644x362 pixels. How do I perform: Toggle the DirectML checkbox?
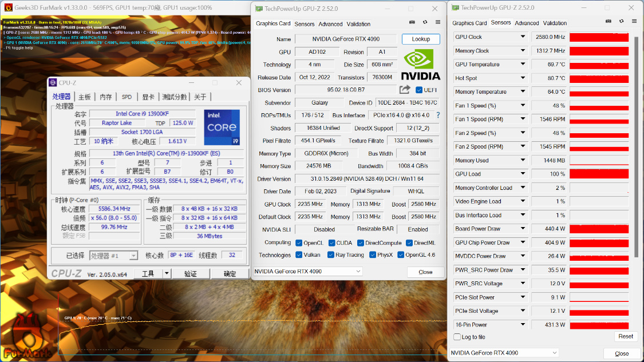click(409, 243)
